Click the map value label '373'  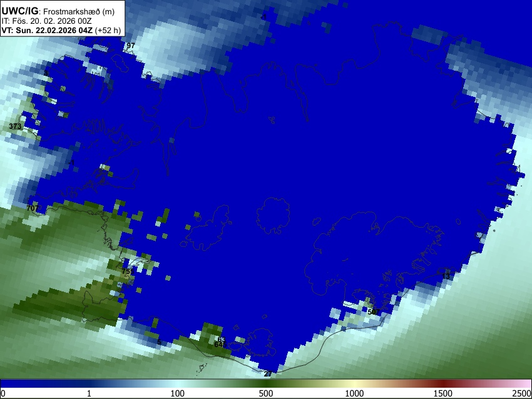tap(15, 126)
